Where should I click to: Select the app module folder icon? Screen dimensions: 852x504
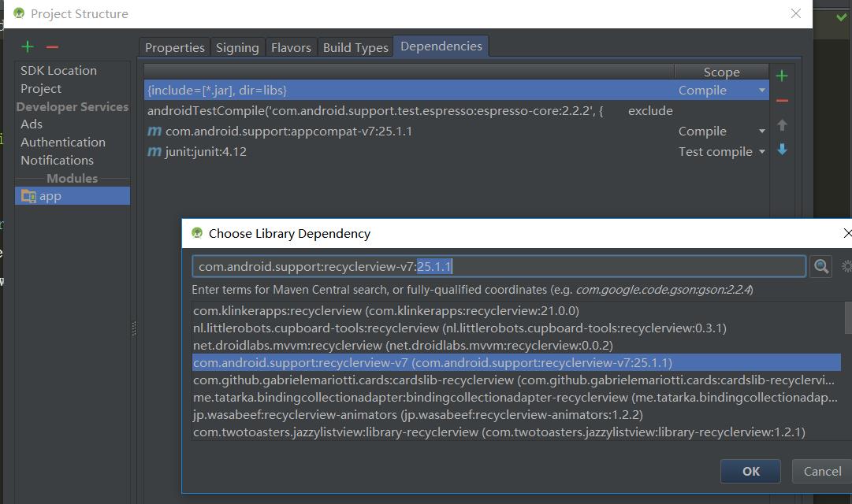click(x=28, y=196)
